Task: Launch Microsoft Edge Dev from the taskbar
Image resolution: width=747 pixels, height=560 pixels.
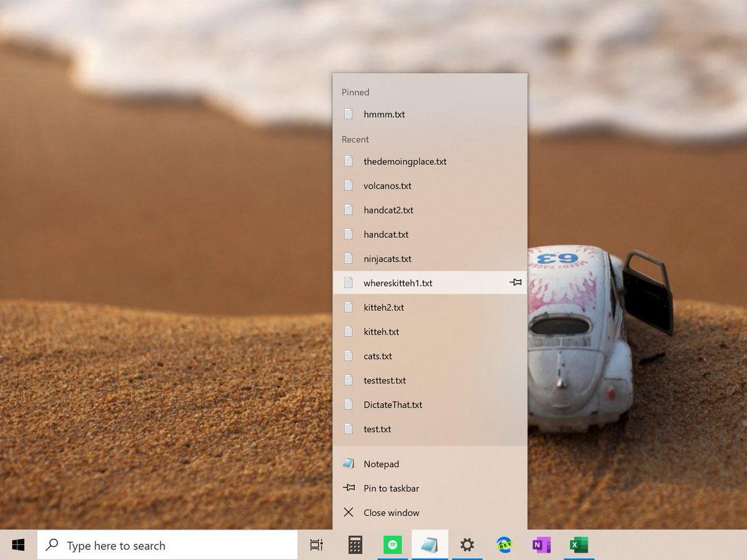Action: (504, 544)
